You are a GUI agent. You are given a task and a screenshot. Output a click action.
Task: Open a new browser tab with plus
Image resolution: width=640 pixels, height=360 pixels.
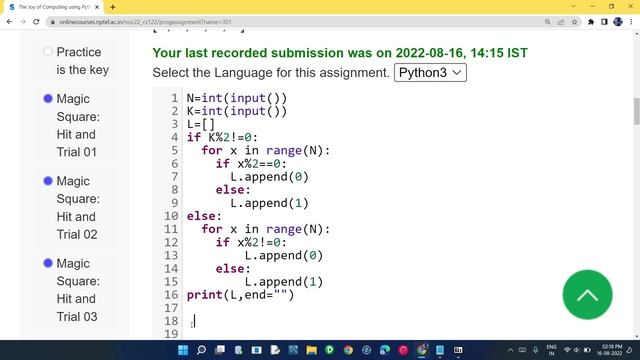click(x=113, y=7)
